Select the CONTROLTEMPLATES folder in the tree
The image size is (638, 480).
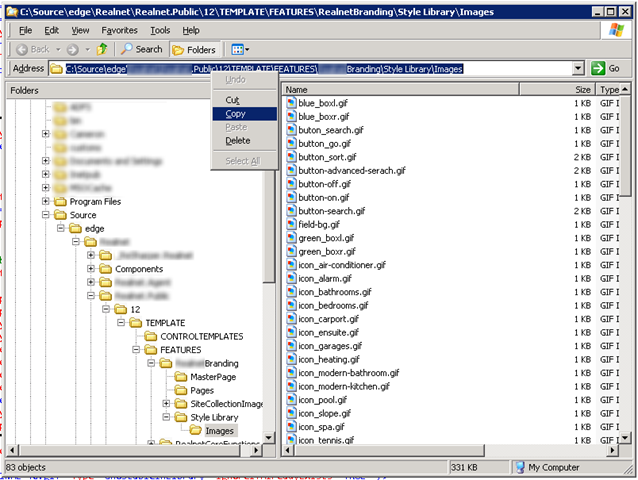click(x=201, y=336)
